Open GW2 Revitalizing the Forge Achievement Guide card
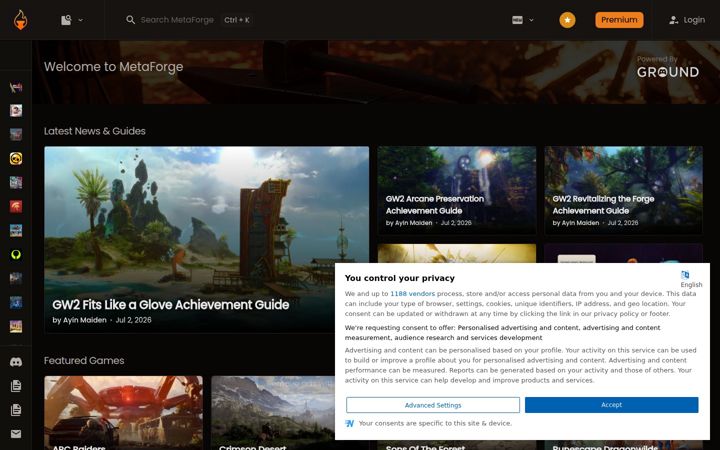This screenshot has width=720, height=450. (x=623, y=190)
